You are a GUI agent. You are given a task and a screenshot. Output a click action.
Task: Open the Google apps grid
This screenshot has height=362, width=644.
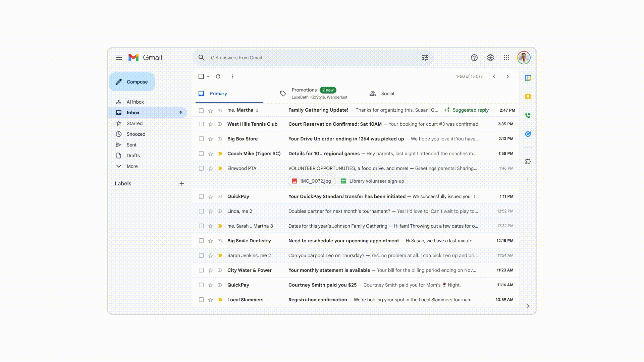tap(506, 58)
